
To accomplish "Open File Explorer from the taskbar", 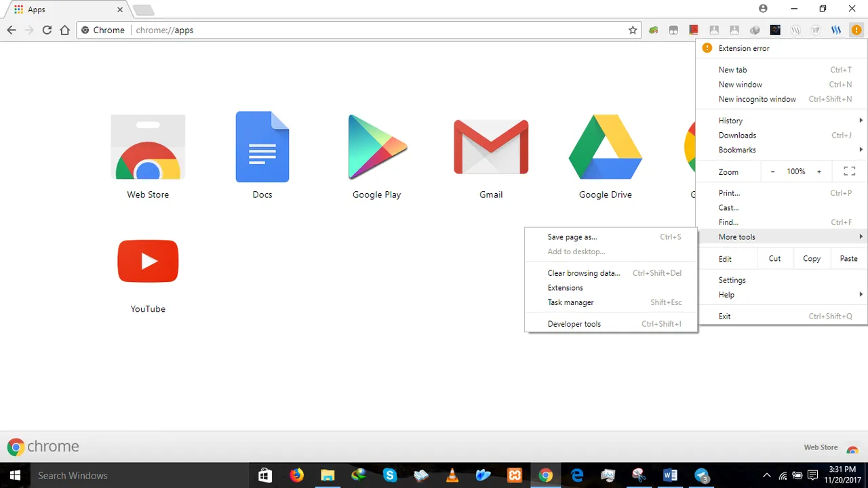I will tap(328, 475).
